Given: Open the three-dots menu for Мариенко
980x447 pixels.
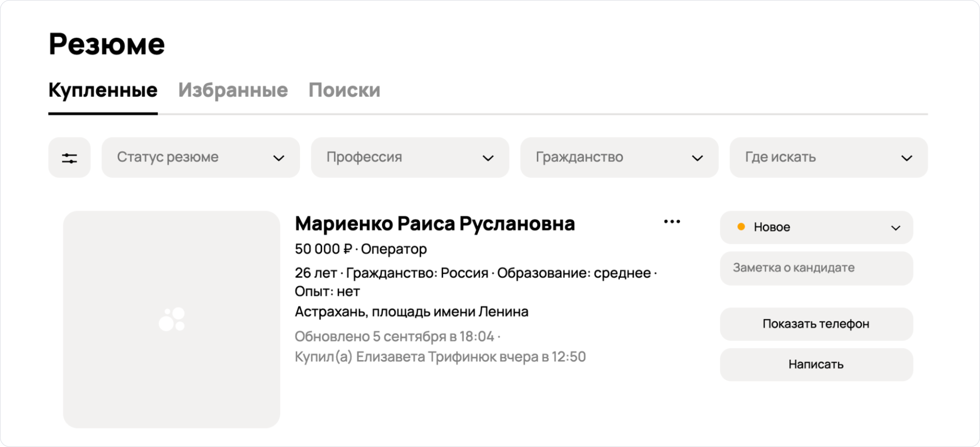Looking at the screenshot, I should pos(672,222).
